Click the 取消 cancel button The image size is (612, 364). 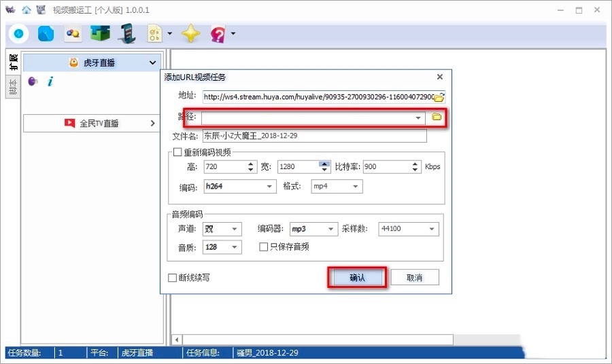tap(415, 278)
